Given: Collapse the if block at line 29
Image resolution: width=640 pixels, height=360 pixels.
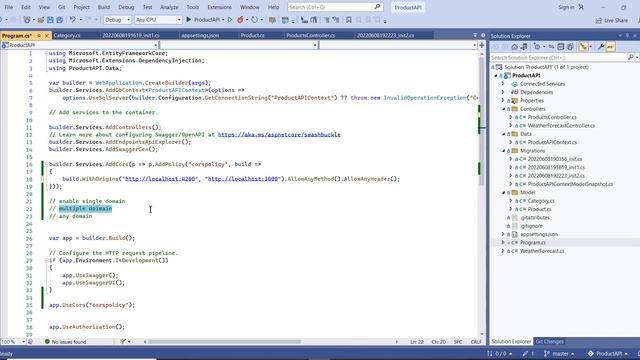Looking at the screenshot, I should click(x=46, y=260).
